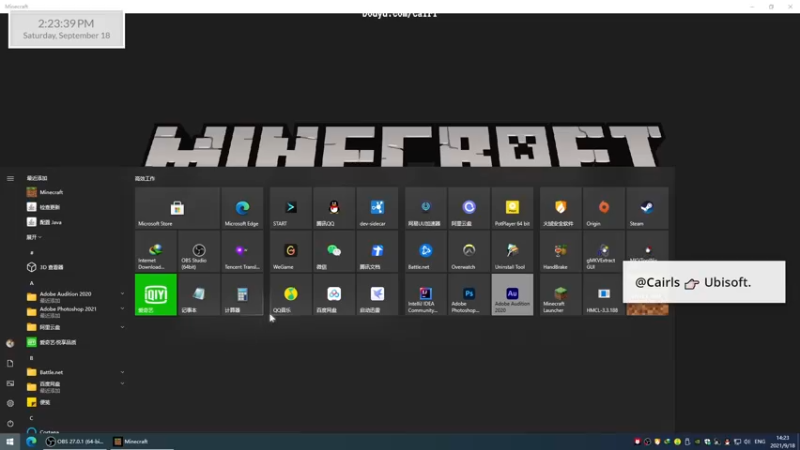Open the Java configure entry
Screen dimensions: 800x450
coord(76,222)
